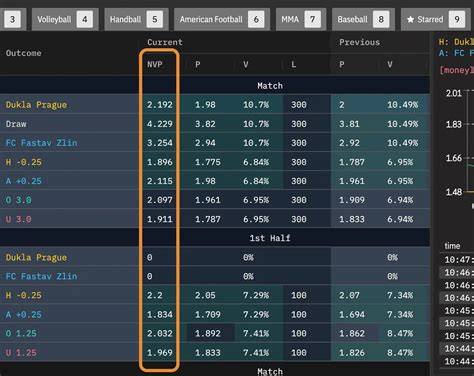Viewport: 474px width, 376px height.
Task: Click the Draw outcome row
Action: (215, 124)
